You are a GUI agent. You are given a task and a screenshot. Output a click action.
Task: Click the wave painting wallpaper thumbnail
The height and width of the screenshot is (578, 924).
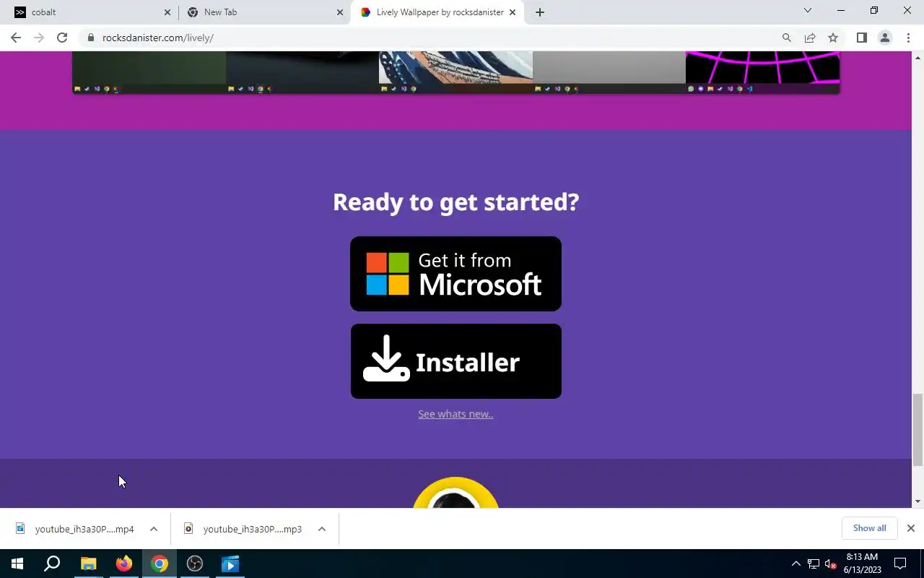(456, 72)
